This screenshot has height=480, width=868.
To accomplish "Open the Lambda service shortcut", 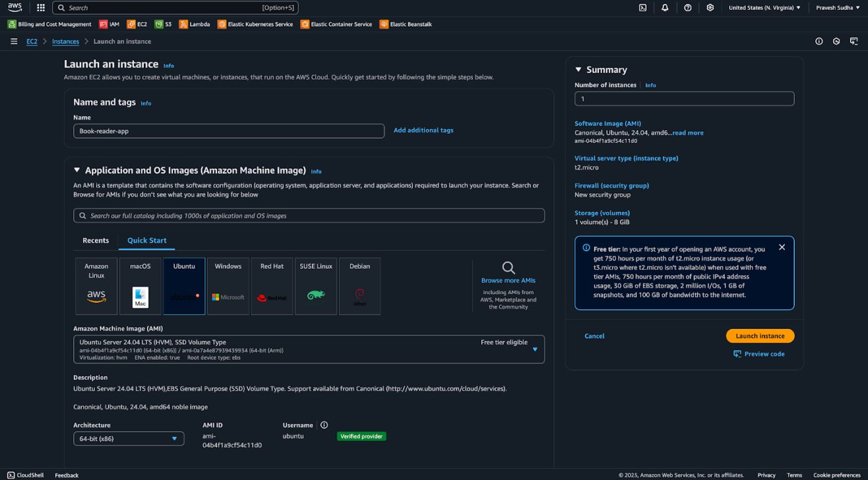I will [195, 24].
